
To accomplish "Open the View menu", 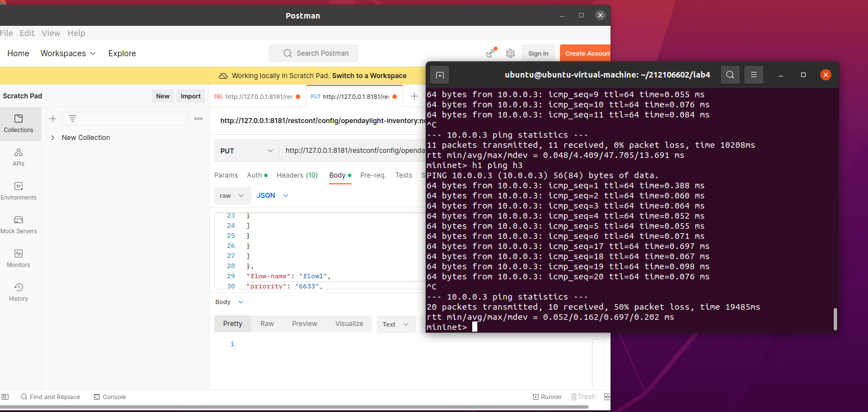I will coord(51,33).
